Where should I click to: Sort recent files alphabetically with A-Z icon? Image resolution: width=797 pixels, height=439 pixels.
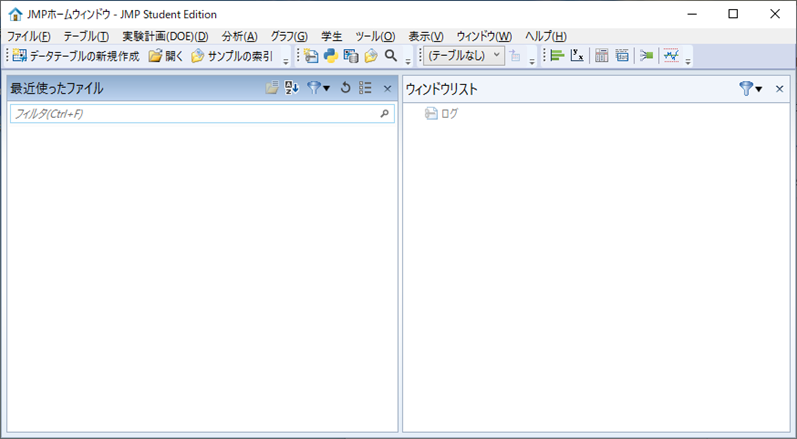pos(292,89)
